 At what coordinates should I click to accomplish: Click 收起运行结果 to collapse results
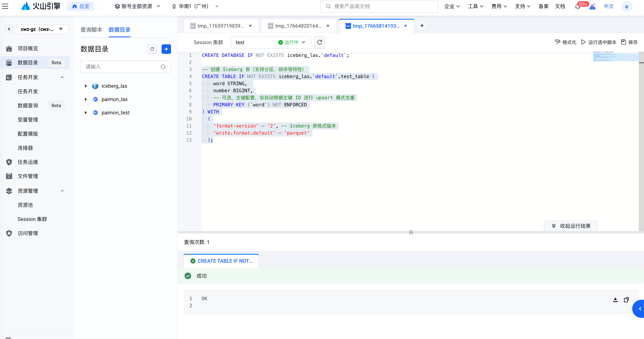pyautogui.click(x=571, y=226)
